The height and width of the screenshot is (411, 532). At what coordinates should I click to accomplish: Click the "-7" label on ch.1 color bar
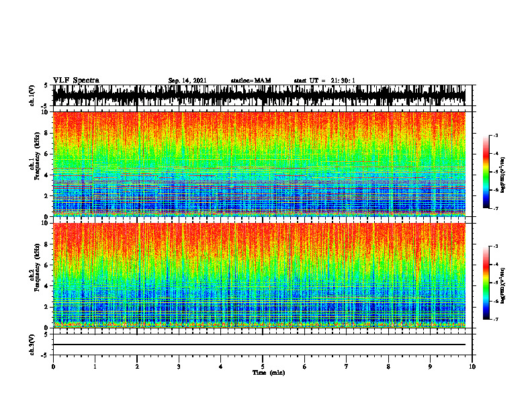[x=495, y=208]
